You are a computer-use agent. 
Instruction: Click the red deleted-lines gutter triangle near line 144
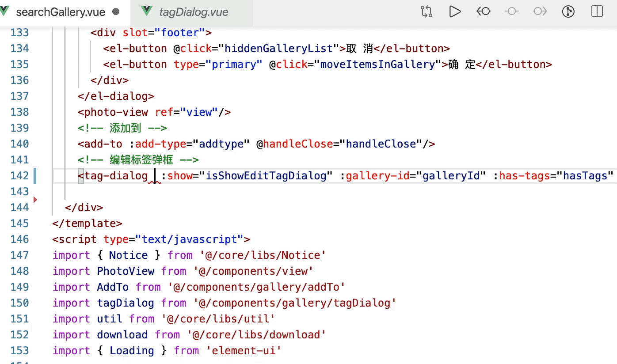[35, 200]
